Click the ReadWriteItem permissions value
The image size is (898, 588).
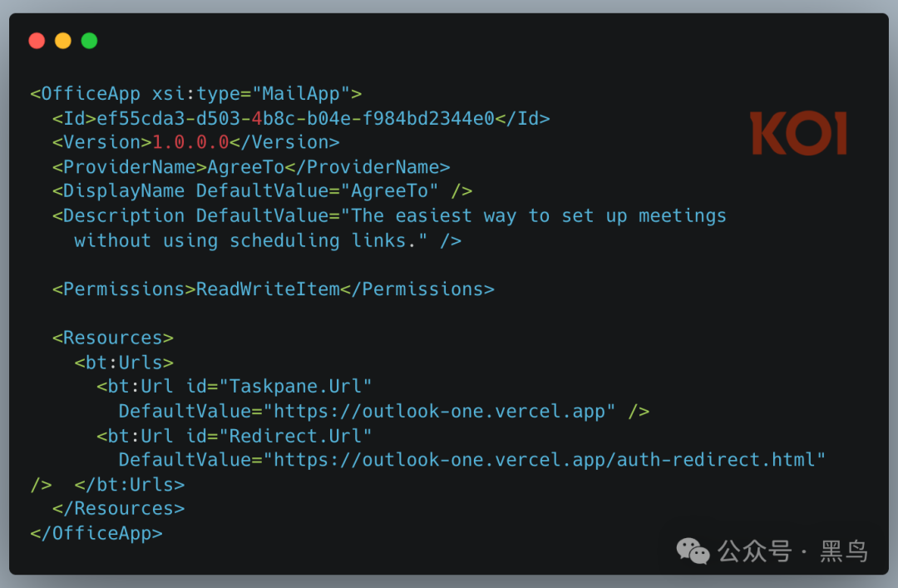pyautogui.click(x=268, y=289)
